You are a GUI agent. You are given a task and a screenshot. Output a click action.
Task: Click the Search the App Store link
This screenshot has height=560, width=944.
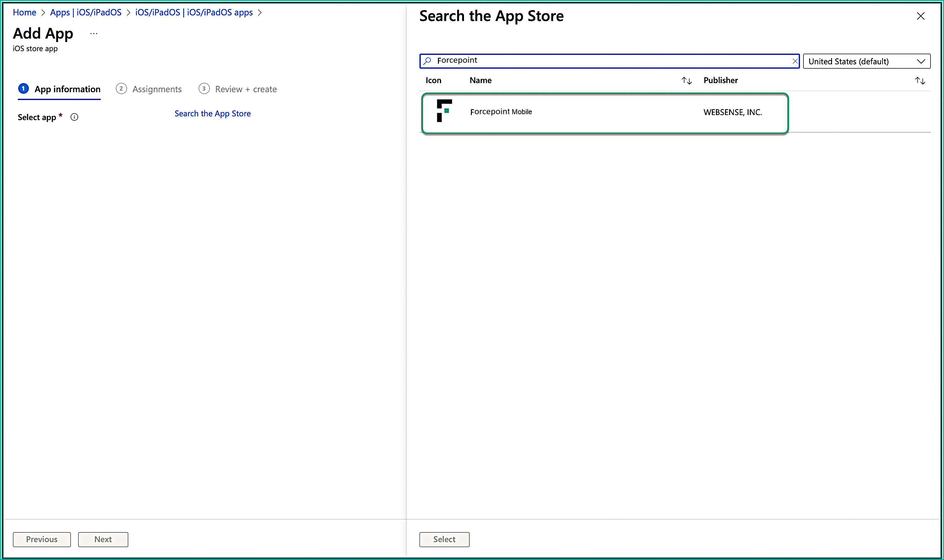click(212, 114)
